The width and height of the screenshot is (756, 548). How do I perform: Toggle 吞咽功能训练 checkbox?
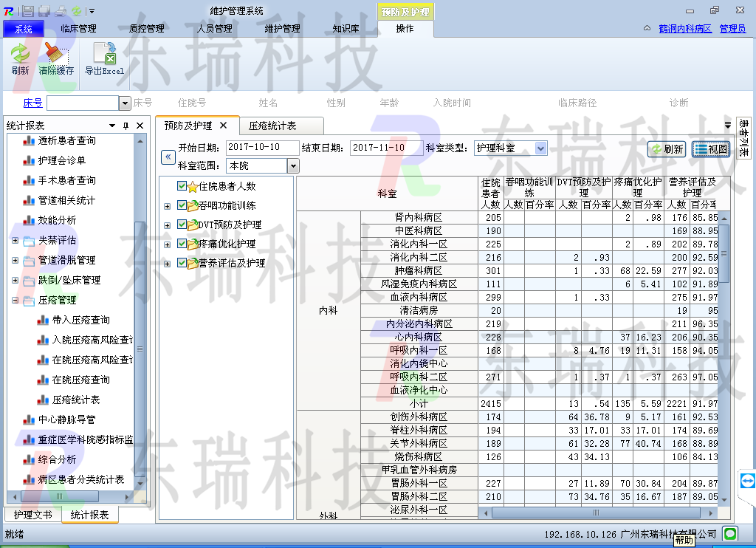click(x=182, y=205)
